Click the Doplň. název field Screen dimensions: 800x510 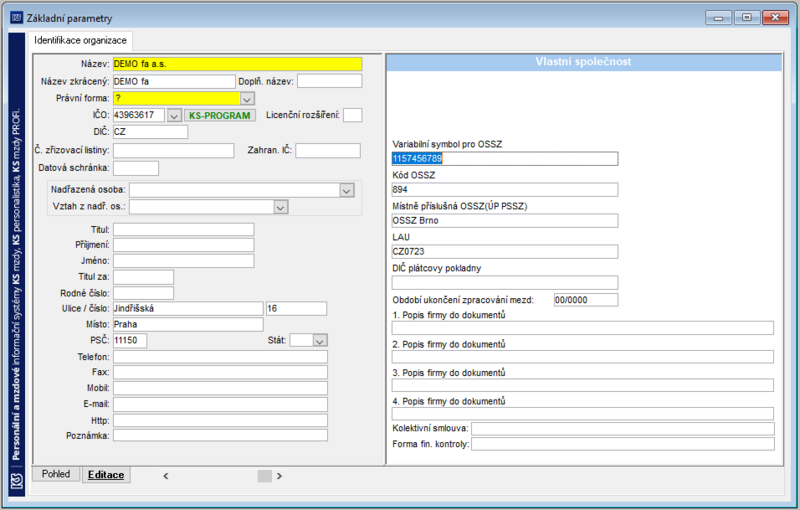pyautogui.click(x=330, y=82)
